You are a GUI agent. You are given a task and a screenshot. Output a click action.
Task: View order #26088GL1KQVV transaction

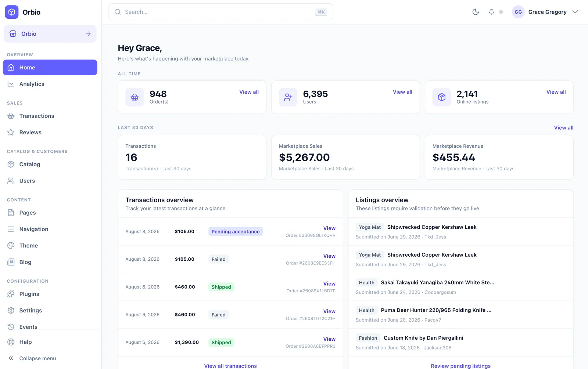(x=329, y=228)
